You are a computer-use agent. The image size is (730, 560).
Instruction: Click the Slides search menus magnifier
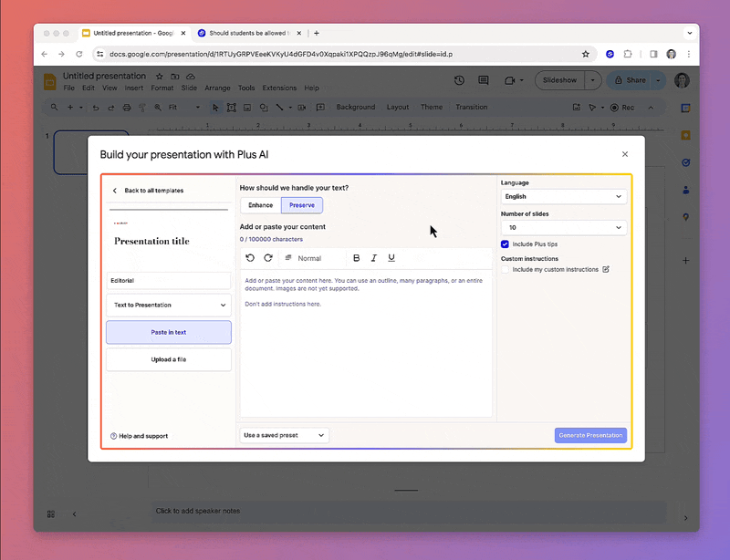click(55, 107)
